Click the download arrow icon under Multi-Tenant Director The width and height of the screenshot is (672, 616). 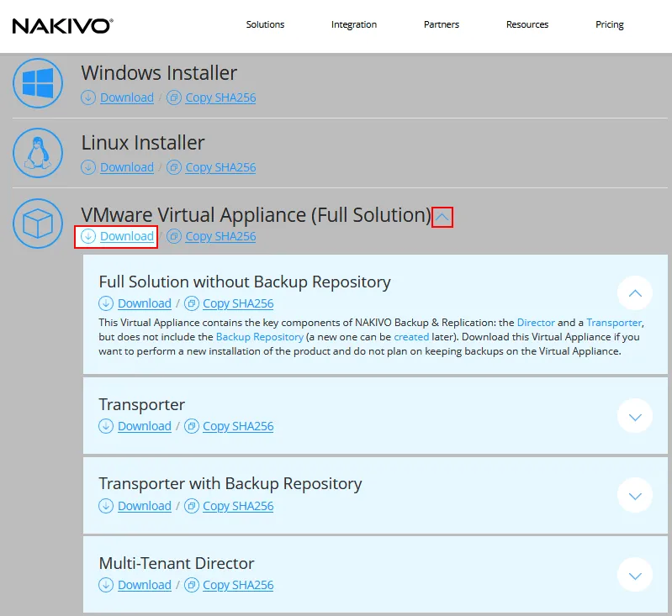106,585
